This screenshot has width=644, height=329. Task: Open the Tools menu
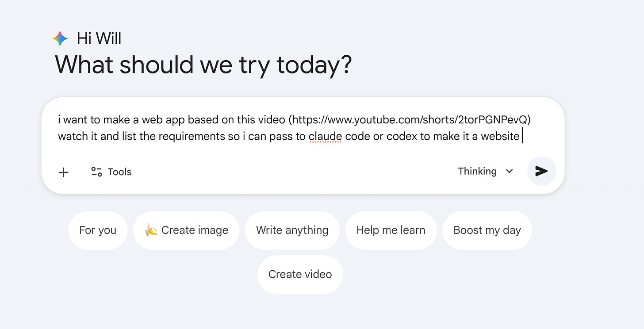(x=111, y=172)
